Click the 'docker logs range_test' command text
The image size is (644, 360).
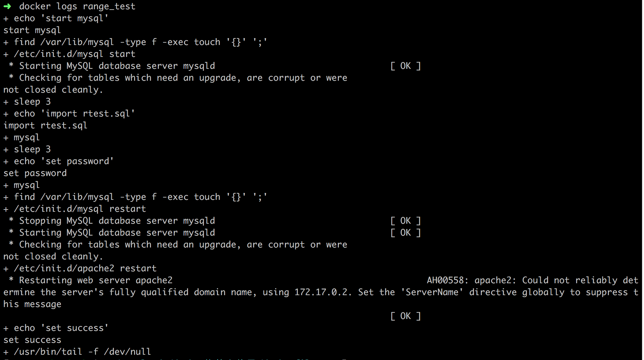(x=77, y=6)
